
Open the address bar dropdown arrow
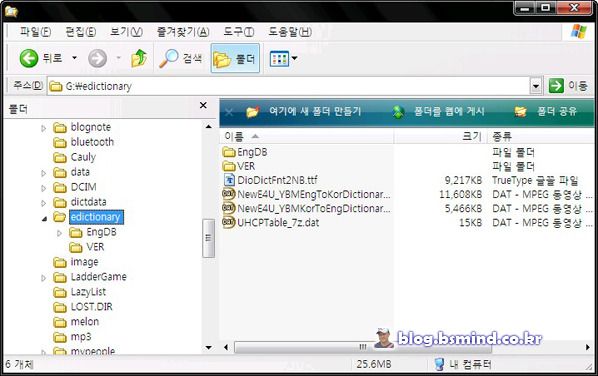click(536, 86)
